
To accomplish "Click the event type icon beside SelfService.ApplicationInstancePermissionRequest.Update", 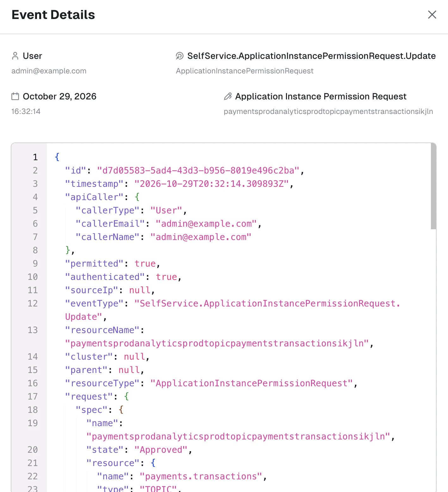I will point(179,56).
